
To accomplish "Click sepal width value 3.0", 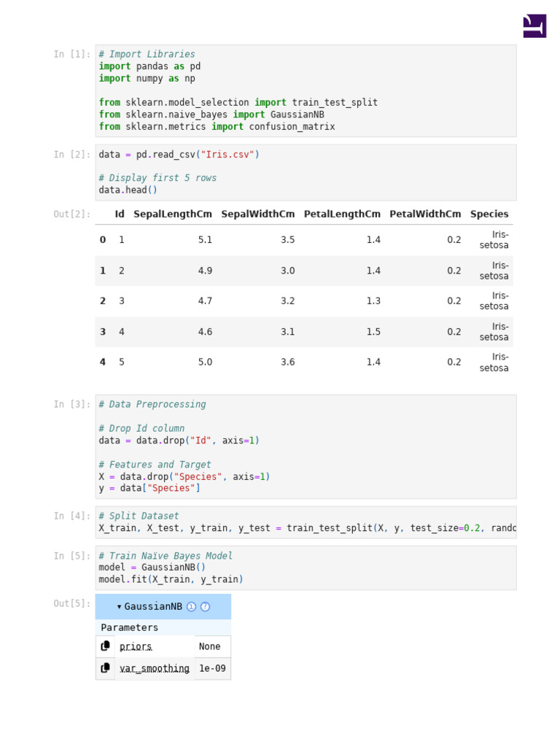I will point(287,271).
